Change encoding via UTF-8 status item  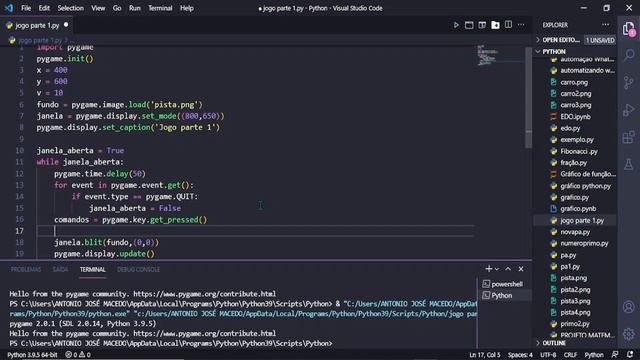tap(548, 355)
